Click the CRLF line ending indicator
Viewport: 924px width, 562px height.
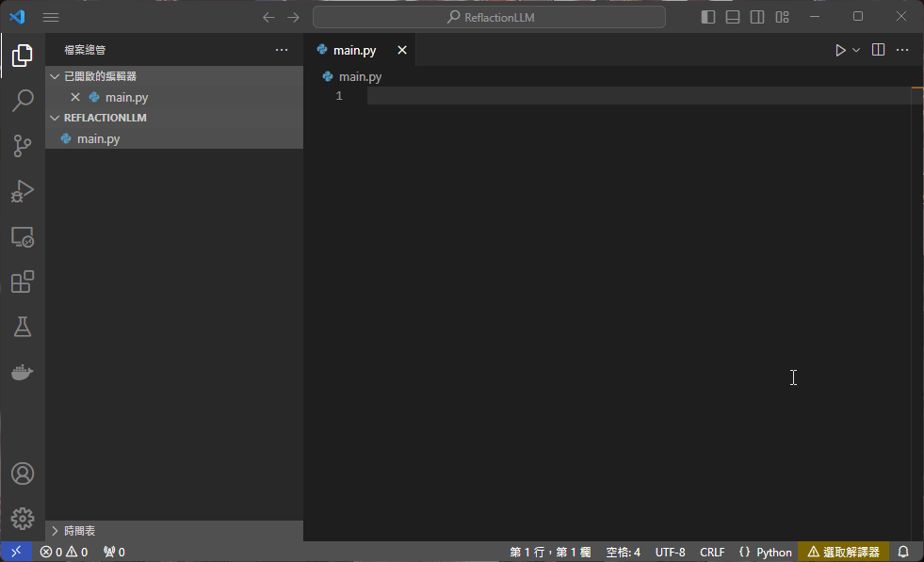712,552
